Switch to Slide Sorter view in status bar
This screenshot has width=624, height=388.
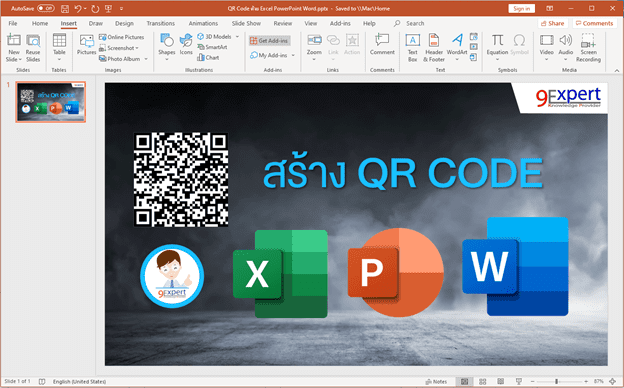pyautogui.click(x=482, y=381)
